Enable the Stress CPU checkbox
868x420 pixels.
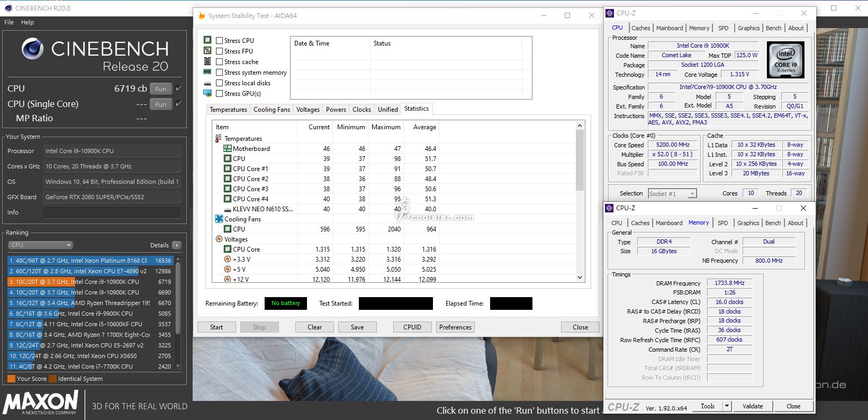point(219,40)
